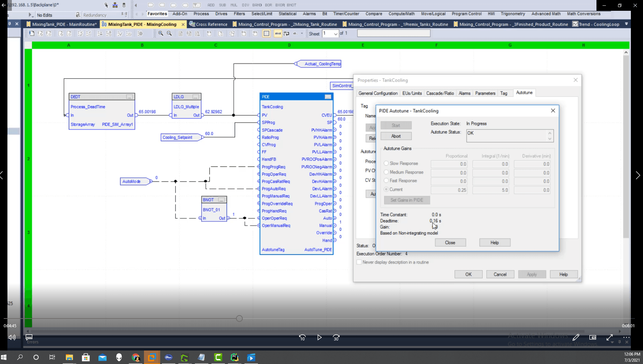Image resolution: width=643 pixels, height=364 pixels.
Task: Open BNOT block properties ellipsis
Action: click(x=221, y=200)
